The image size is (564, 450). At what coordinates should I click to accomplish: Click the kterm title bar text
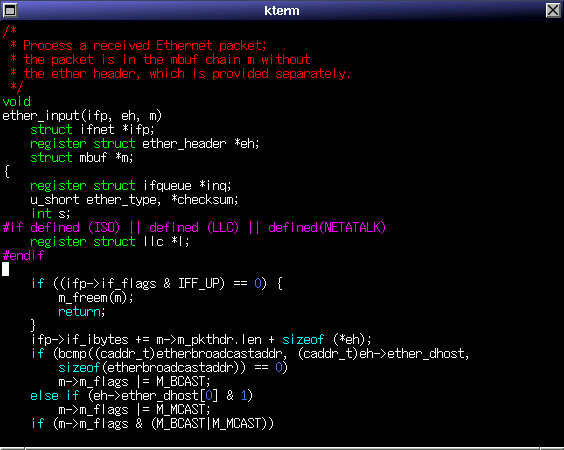(x=282, y=10)
